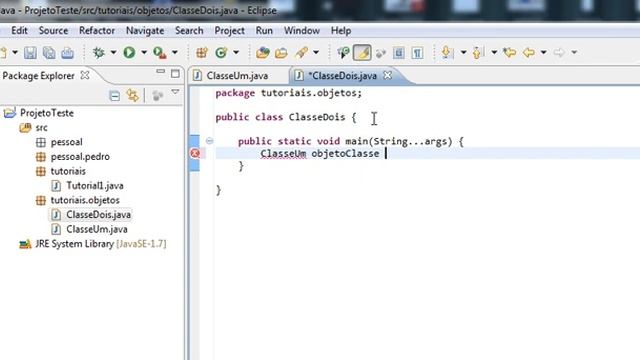Click the Last Edit Location icon
Viewport: 640px width, 360px height.
point(509,53)
